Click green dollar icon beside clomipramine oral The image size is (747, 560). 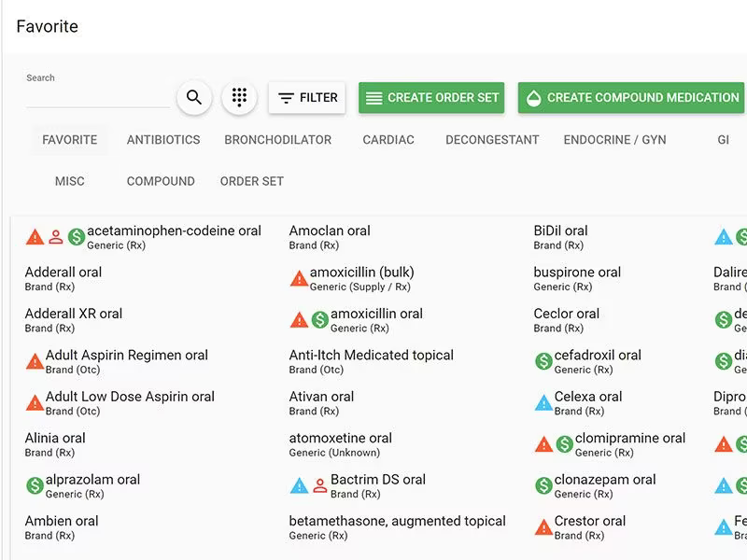point(565,444)
